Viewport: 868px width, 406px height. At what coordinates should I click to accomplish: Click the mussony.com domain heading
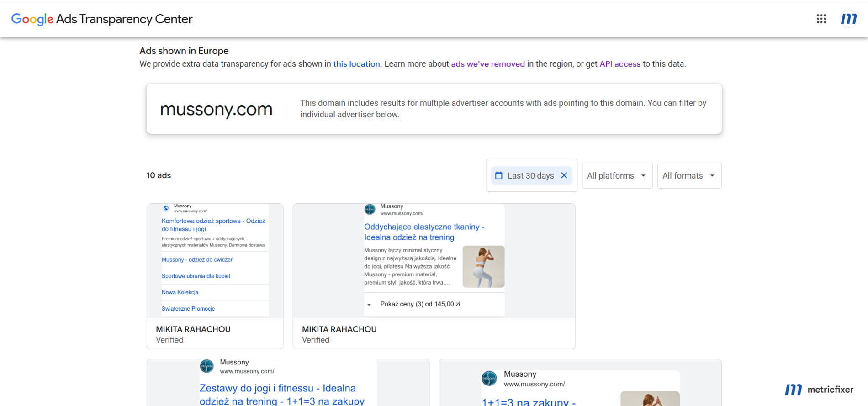coord(216,109)
